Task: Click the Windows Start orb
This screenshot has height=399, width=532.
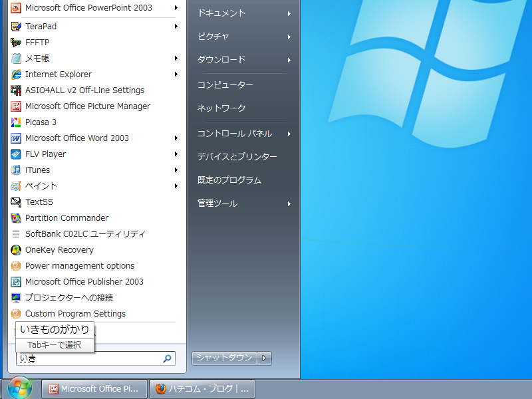Action: point(20,388)
